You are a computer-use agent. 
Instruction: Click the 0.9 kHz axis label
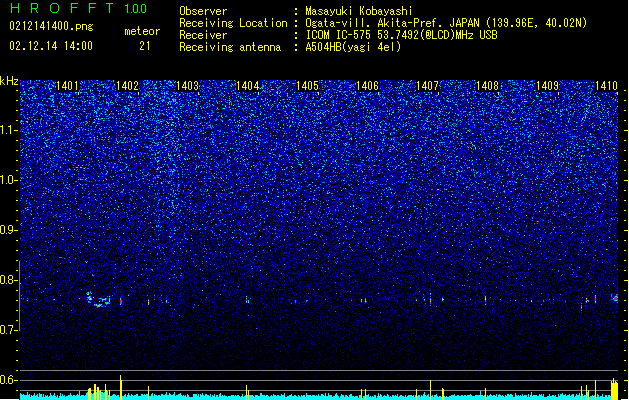pos(9,230)
